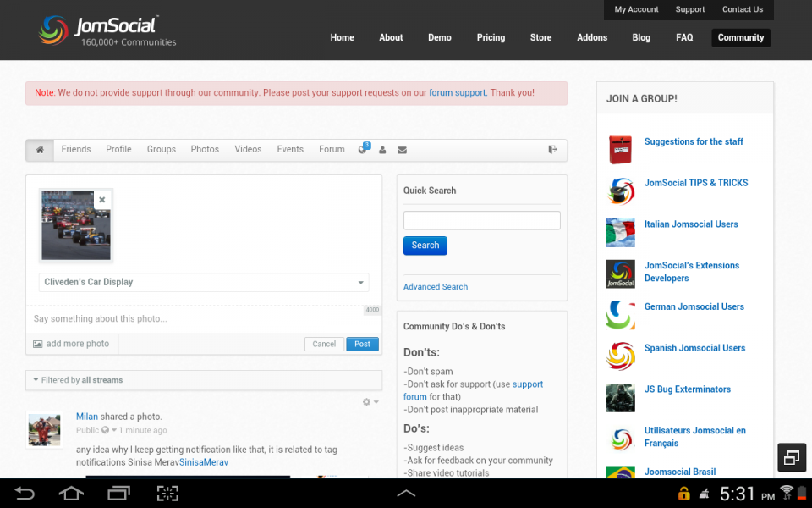
Task: Open Italian Jomsocial Users group
Action: 691,224
